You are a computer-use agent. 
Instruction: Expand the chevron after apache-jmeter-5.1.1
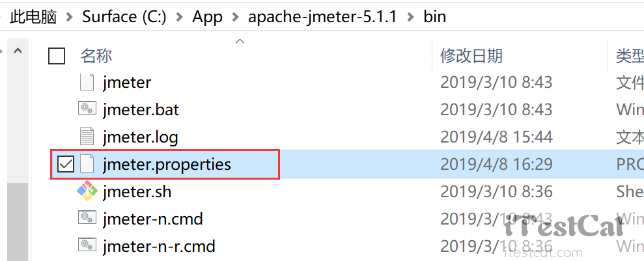pyautogui.click(x=409, y=16)
